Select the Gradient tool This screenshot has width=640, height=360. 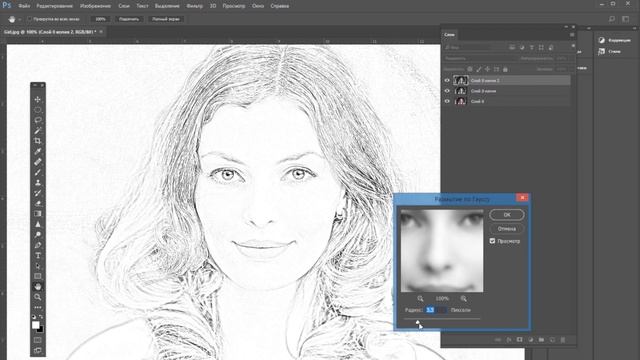(x=38, y=214)
